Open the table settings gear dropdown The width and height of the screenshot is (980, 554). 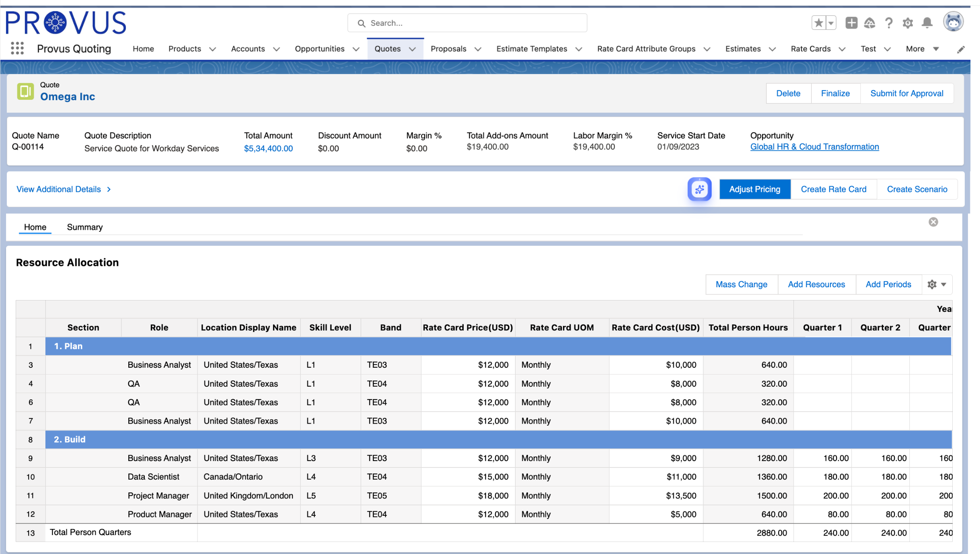[936, 284]
